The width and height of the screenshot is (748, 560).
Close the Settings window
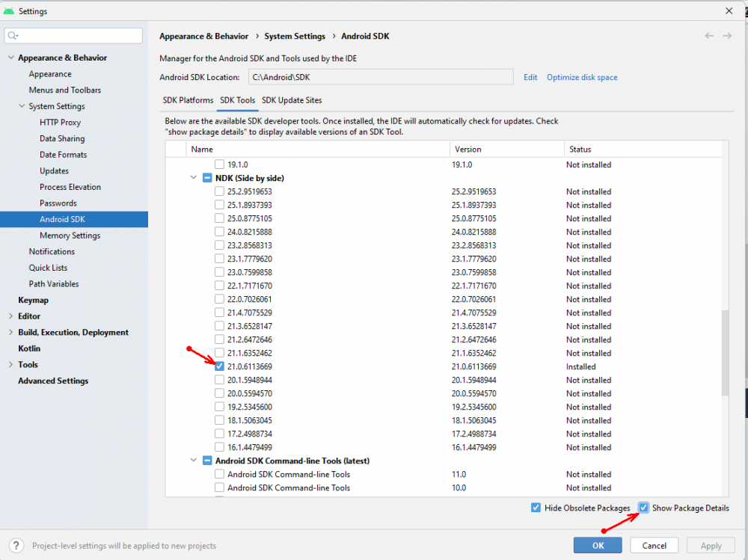coord(729,10)
